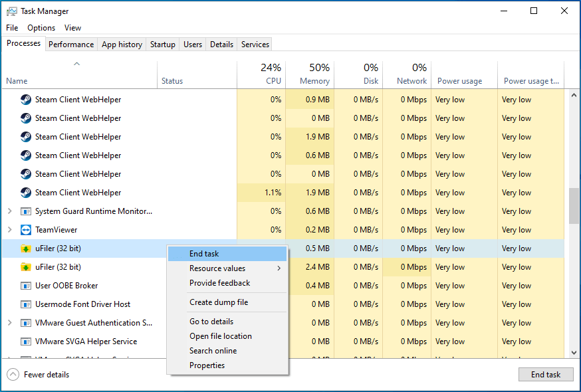
Task: Click the User OOBE Broker icon
Action: point(26,286)
